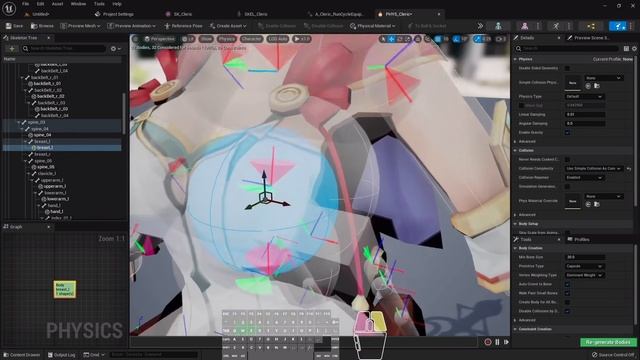The width and height of the screenshot is (640, 360).
Task: Toggle Never Needs Cooked Collision checkbox
Action: pos(567,160)
